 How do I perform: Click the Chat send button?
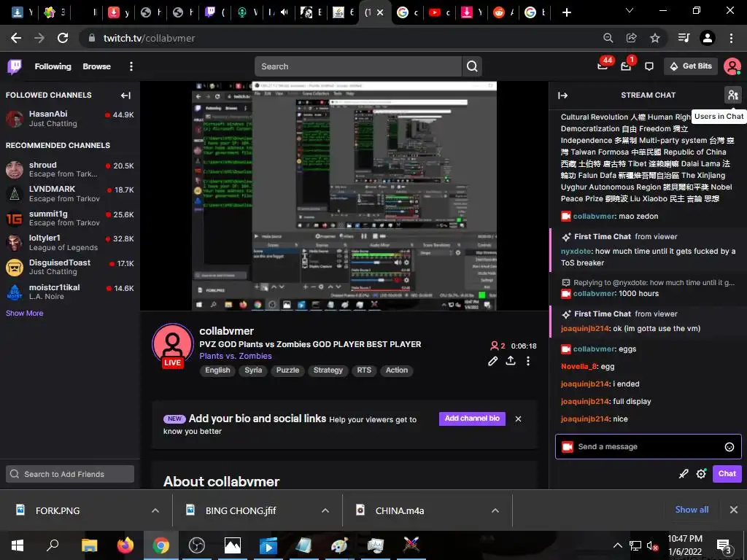pyautogui.click(x=727, y=474)
